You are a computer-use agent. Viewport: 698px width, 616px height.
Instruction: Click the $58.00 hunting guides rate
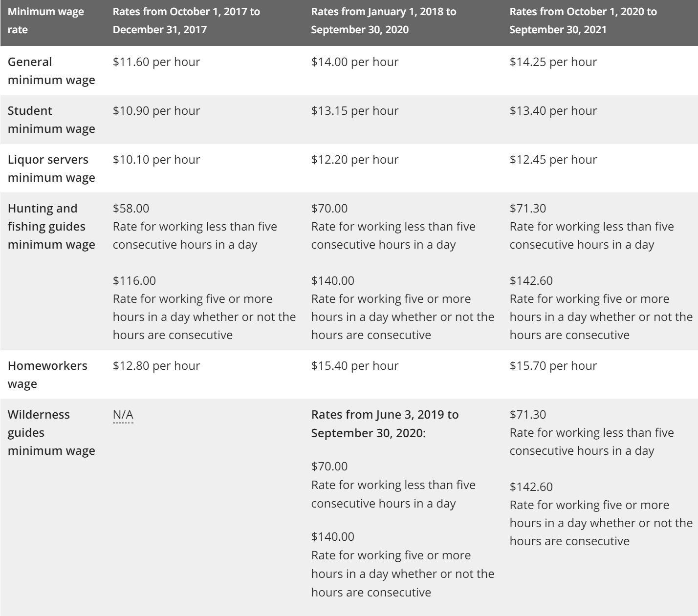point(131,209)
